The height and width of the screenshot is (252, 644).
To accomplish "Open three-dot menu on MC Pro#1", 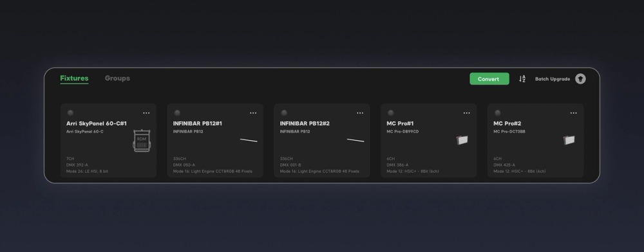I will tap(466, 113).
